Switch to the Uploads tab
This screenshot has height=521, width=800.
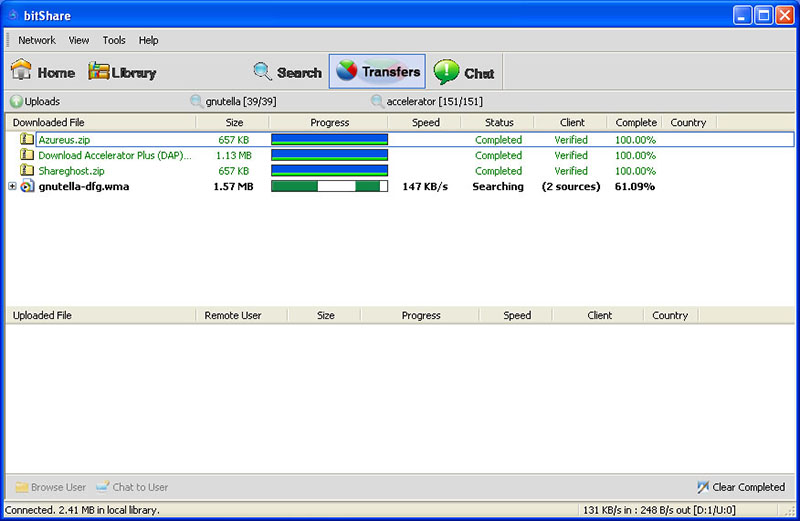click(x=35, y=102)
